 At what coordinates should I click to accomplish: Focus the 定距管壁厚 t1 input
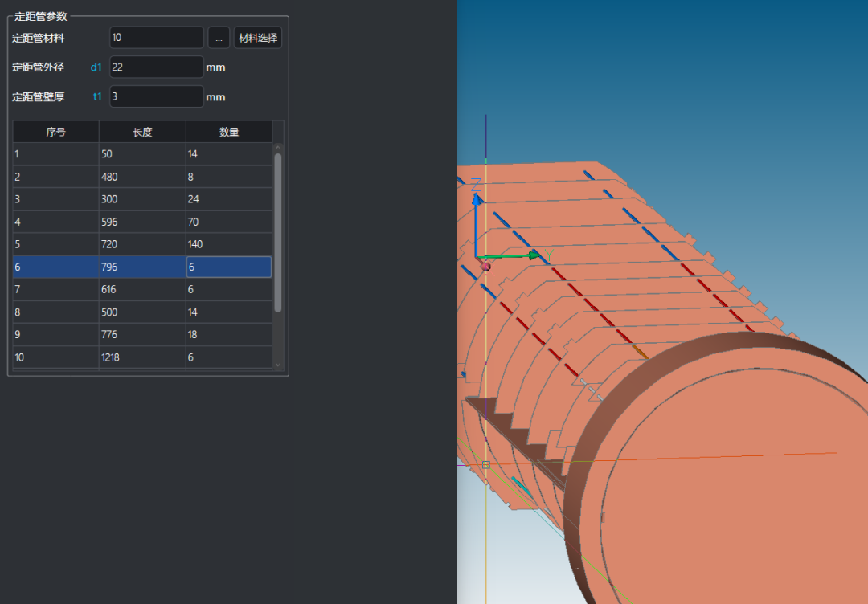point(157,96)
